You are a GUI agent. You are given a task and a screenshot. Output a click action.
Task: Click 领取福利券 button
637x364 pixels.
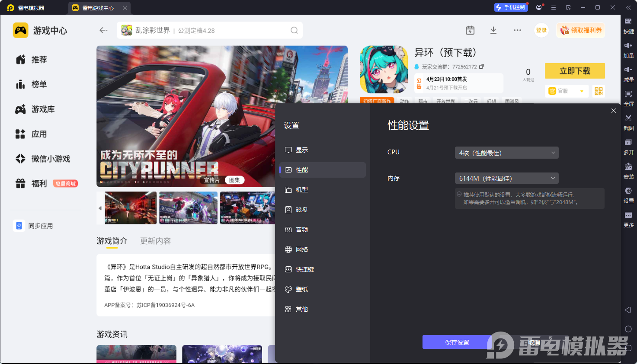point(581,30)
